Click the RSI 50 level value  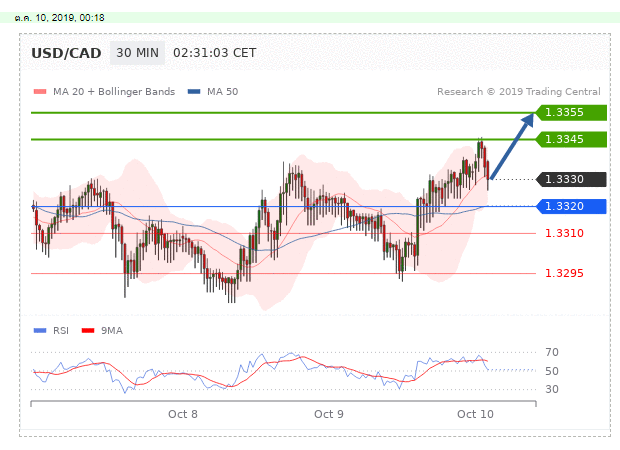(x=552, y=371)
